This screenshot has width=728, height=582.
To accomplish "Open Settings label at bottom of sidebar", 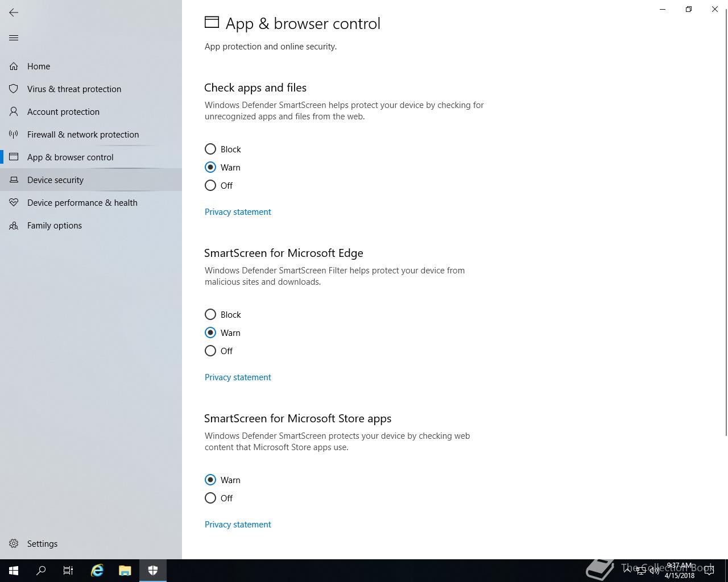I will coord(42,544).
